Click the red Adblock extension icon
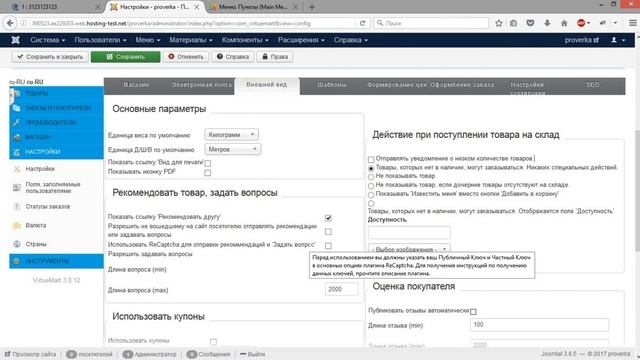The height and width of the screenshot is (360, 640). click(581, 23)
